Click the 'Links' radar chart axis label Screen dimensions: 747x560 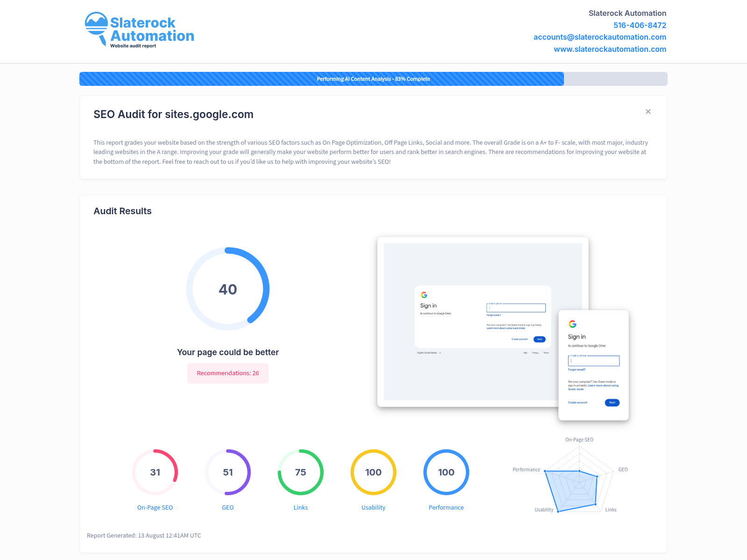pyautogui.click(x=611, y=510)
